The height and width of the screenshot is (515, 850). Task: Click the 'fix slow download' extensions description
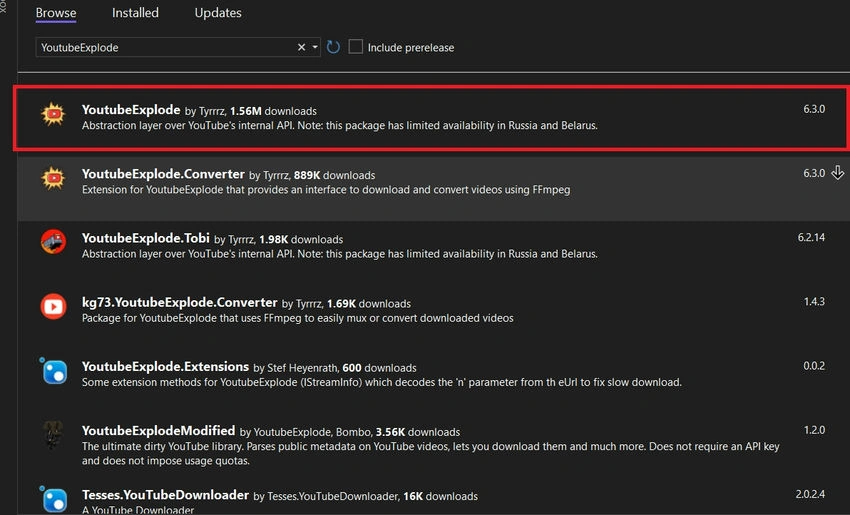point(382,382)
